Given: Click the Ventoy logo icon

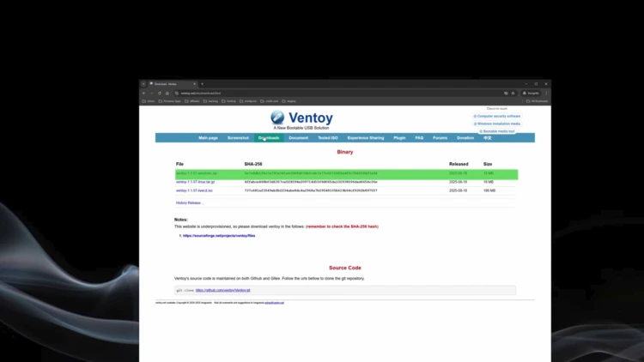Looking at the screenshot, I should [x=277, y=117].
